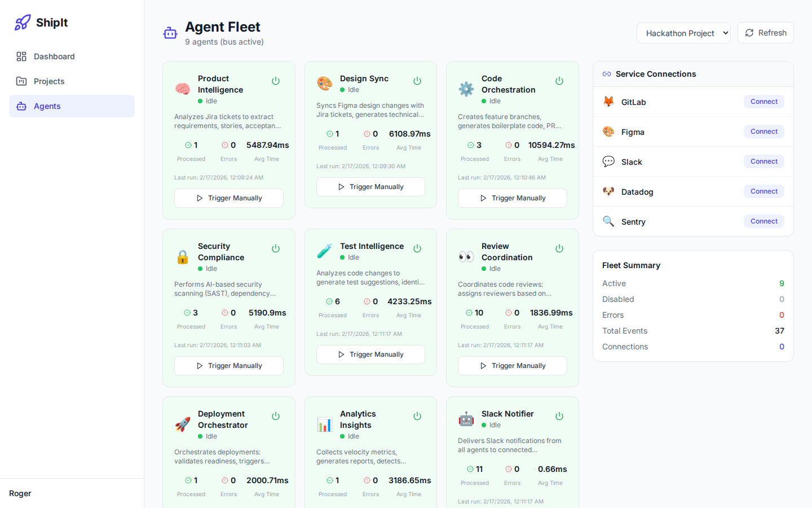Connect the Figma service
The height and width of the screenshot is (508, 812).
point(764,132)
